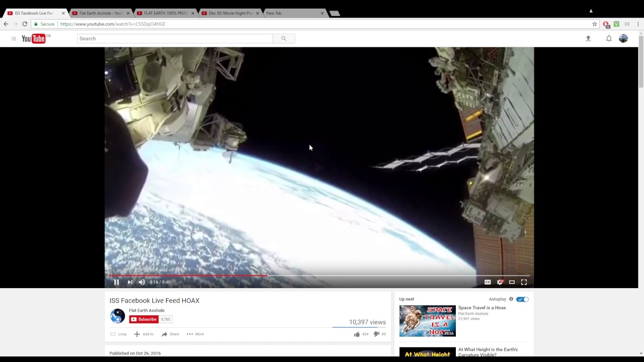Click the ISS Facebook Live Feed HOAX title

[x=154, y=301]
